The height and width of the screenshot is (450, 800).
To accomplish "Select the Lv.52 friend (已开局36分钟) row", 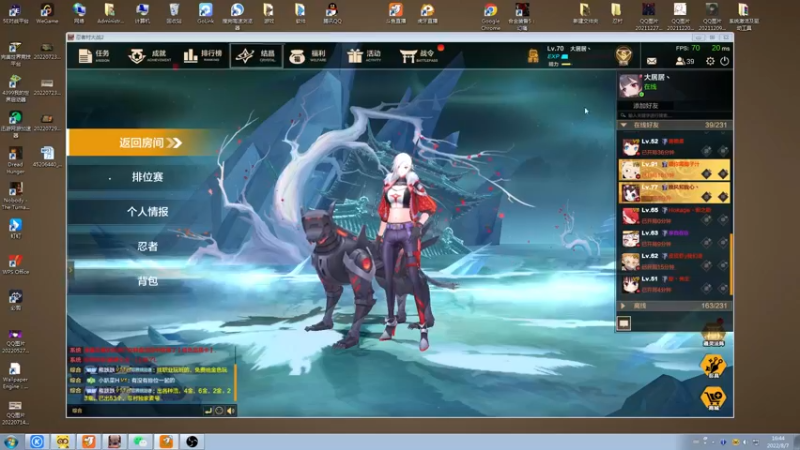I will [x=674, y=147].
